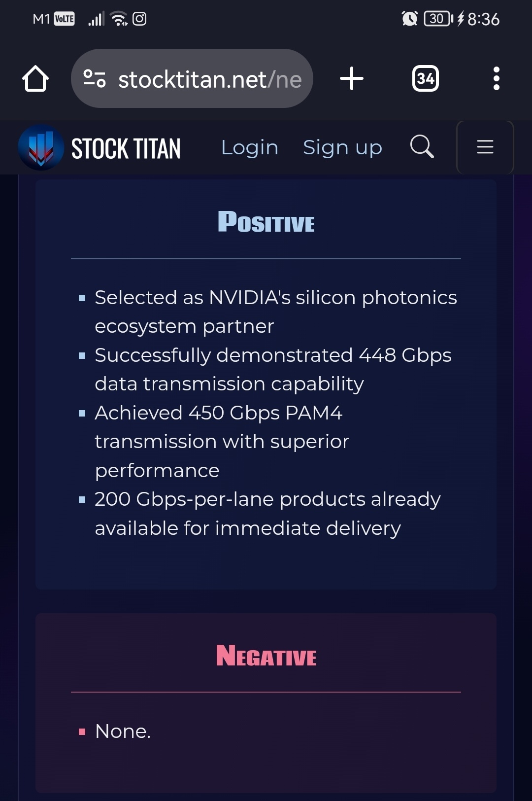This screenshot has height=801, width=532.
Task: Open a new tab with plus icon
Action: (x=352, y=78)
